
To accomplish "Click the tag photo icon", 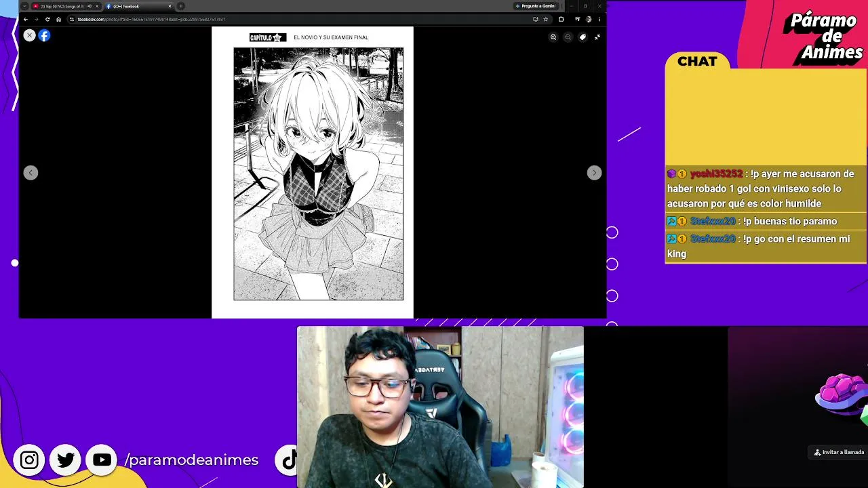I will (x=583, y=37).
